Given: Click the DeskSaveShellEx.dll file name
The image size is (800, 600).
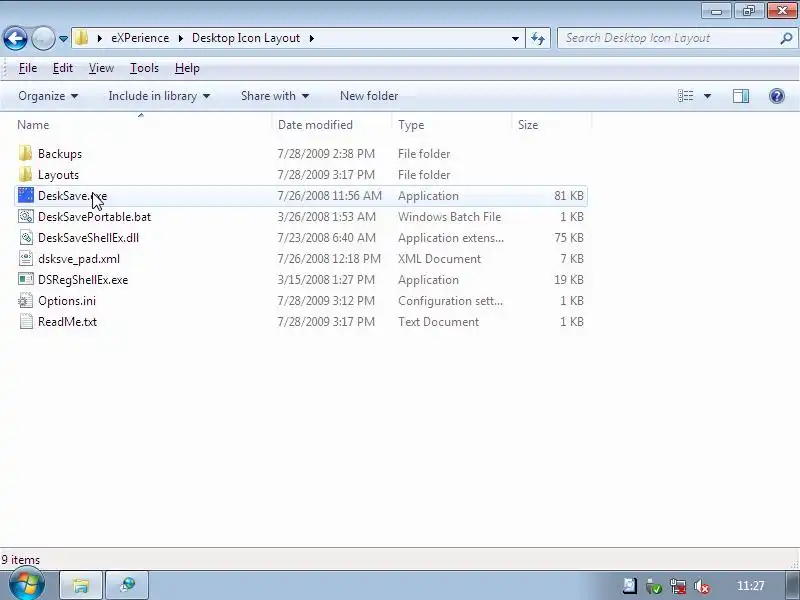Looking at the screenshot, I should (x=88, y=237).
